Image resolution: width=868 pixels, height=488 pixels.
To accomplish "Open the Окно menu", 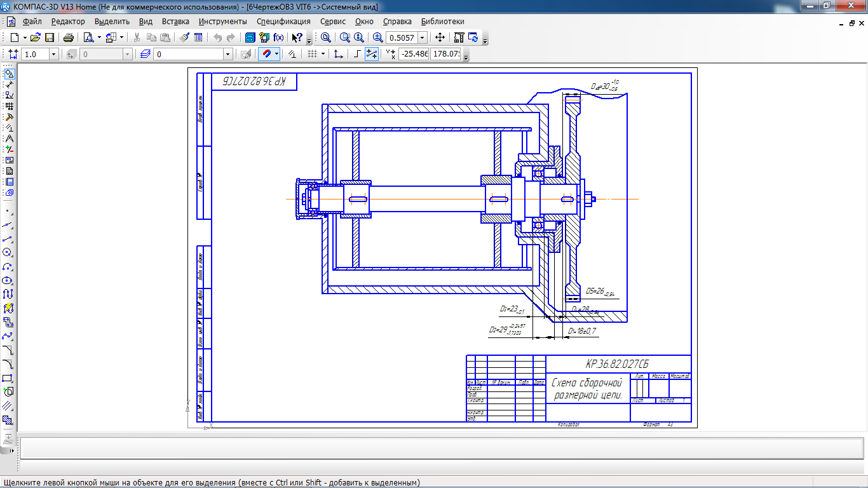I will [x=364, y=21].
